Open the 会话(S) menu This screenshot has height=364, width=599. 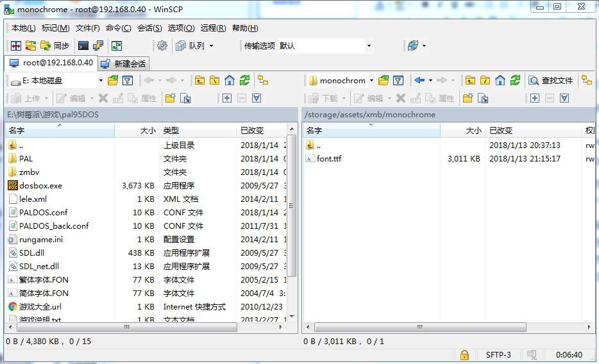click(x=149, y=28)
